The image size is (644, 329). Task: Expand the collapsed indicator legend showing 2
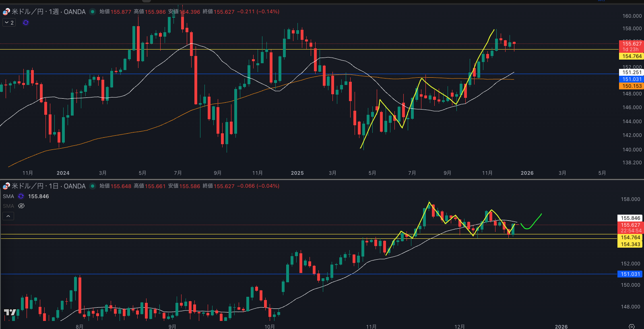pyautogui.click(x=9, y=23)
